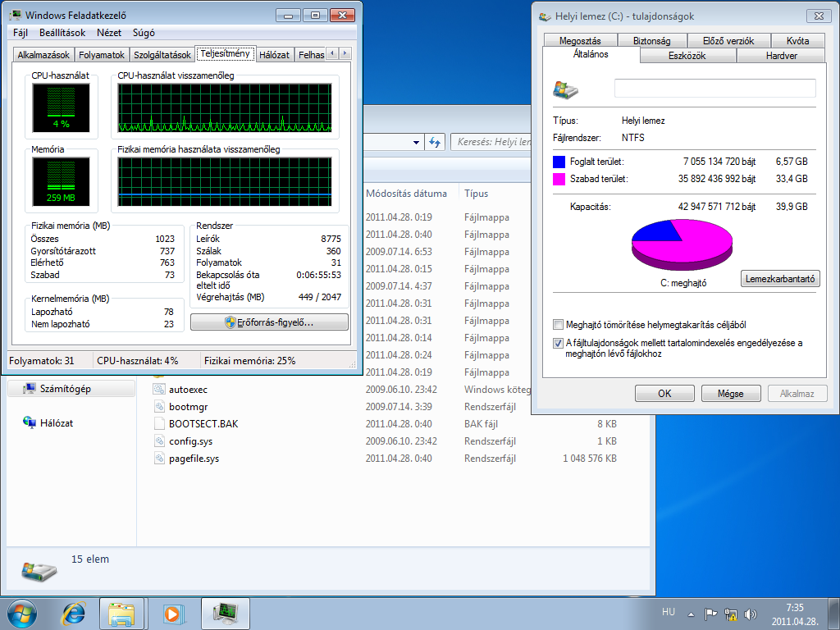The height and width of the screenshot is (630, 840).
Task: Click the "2009.07.14. 6:53" date cell
Action: pyautogui.click(x=399, y=251)
